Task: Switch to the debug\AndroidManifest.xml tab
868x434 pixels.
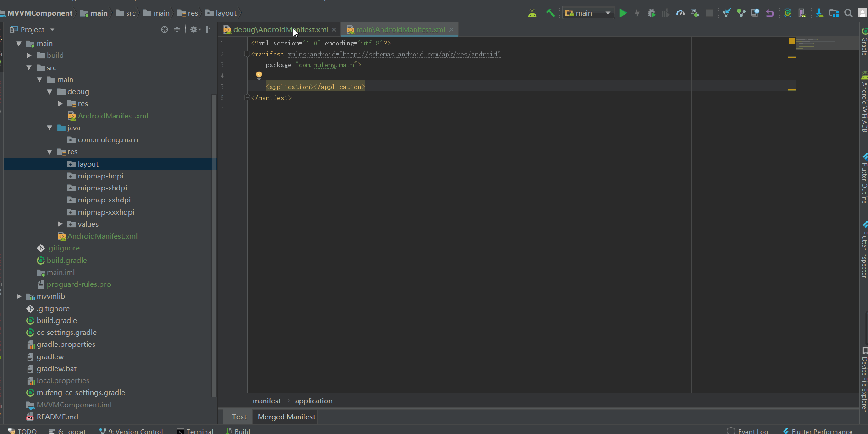Action: 280,30
